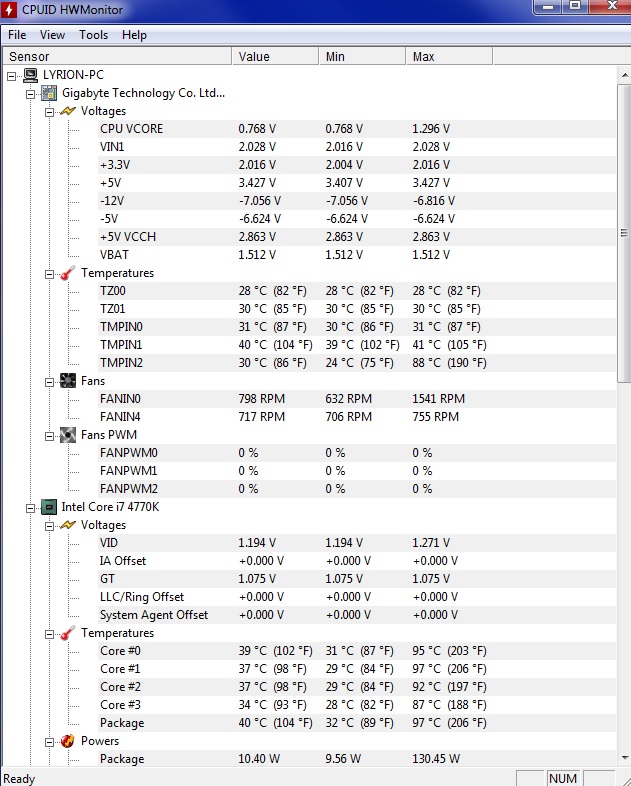
Task: Click the 130.45 W max power value
Action: coord(436,759)
